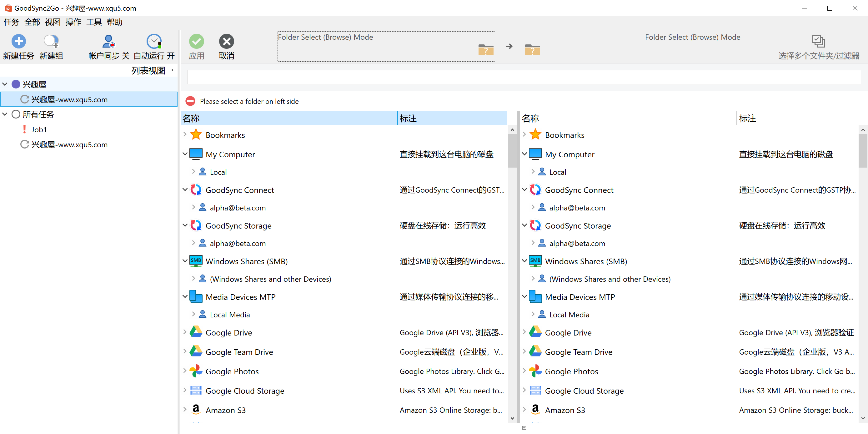Click the Cancel (取消) X icon
The image size is (868, 434).
point(226,42)
